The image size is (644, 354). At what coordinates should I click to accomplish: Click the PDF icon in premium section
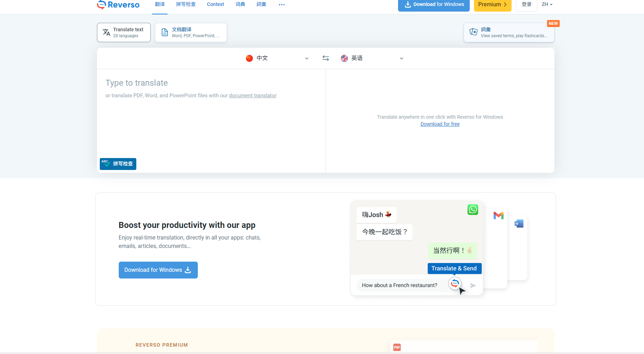coord(397,347)
